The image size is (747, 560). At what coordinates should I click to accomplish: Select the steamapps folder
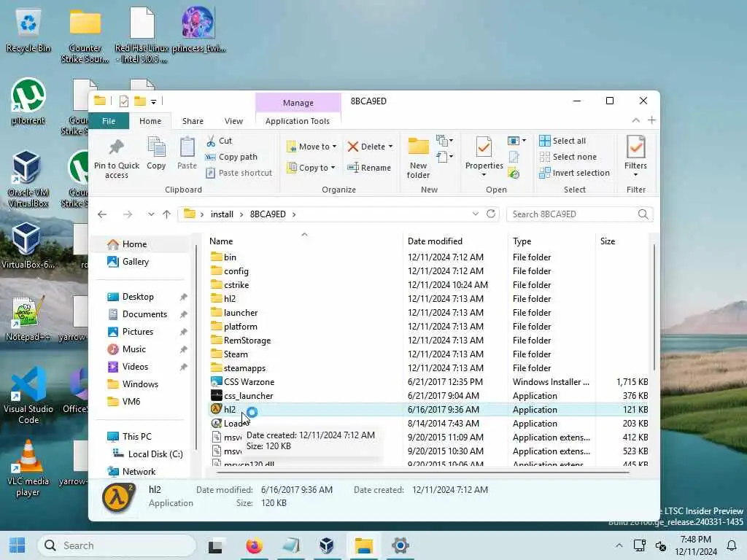(x=244, y=368)
